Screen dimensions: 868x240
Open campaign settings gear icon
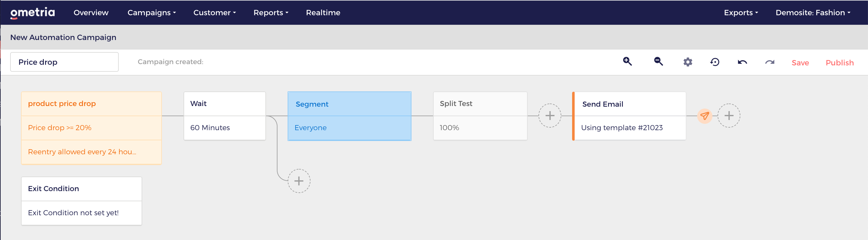click(x=687, y=62)
